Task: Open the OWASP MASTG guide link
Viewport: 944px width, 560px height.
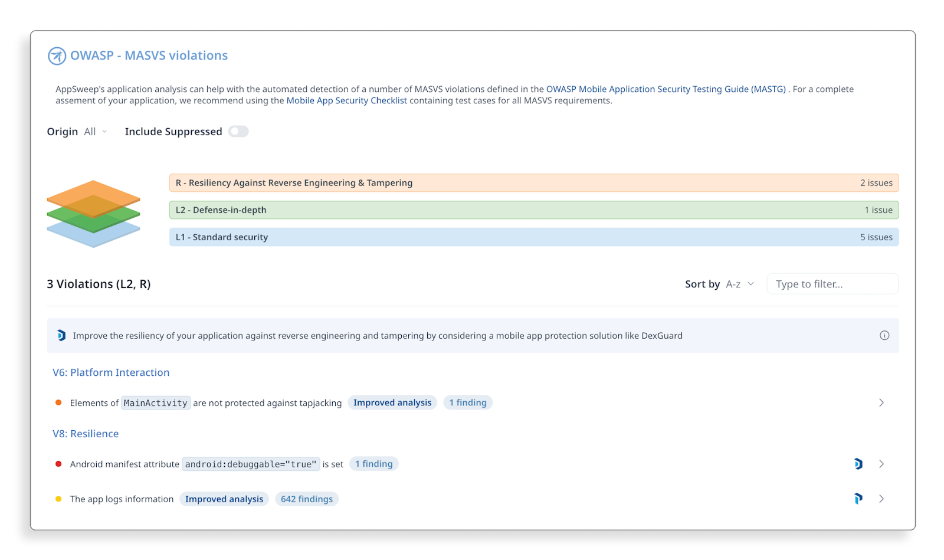Action: click(666, 89)
